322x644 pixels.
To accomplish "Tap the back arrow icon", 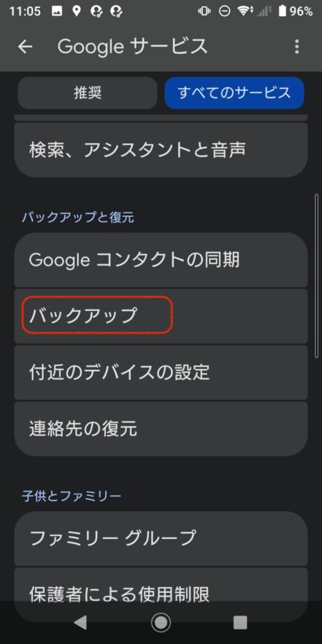I will click(25, 47).
